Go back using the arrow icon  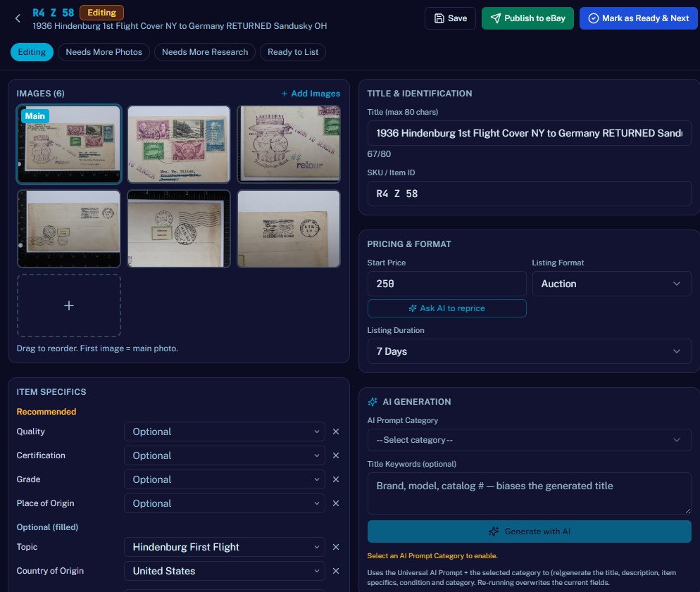(18, 18)
